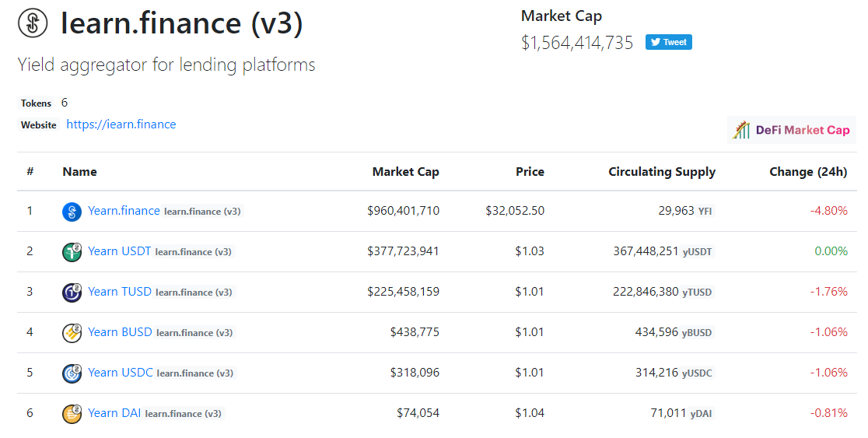Click the yDAI ticker label

pos(702,414)
